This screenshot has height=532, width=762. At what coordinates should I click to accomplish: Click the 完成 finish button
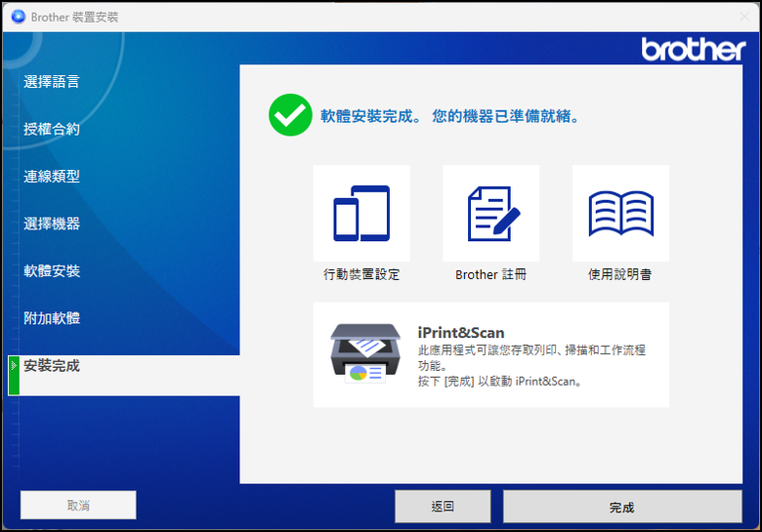coord(622,507)
